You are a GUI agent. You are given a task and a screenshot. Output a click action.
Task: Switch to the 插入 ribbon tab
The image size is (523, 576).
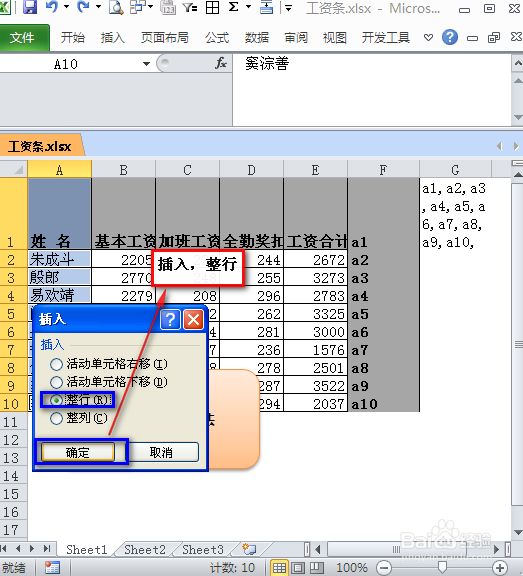(113, 37)
